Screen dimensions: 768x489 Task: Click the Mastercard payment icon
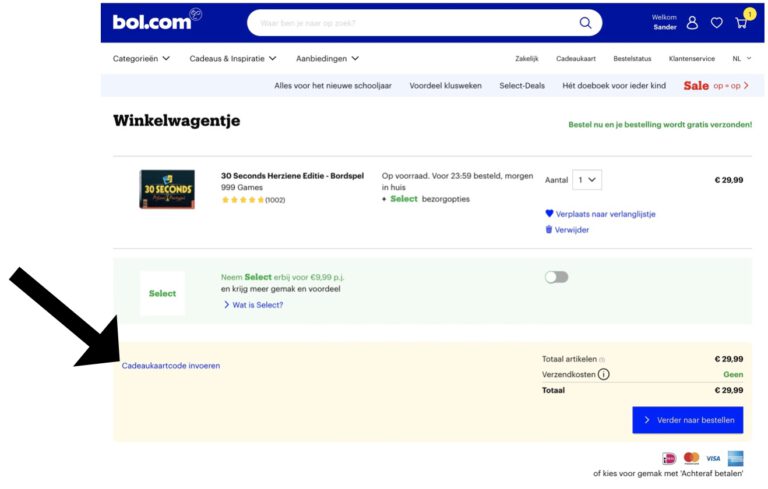tap(691, 459)
